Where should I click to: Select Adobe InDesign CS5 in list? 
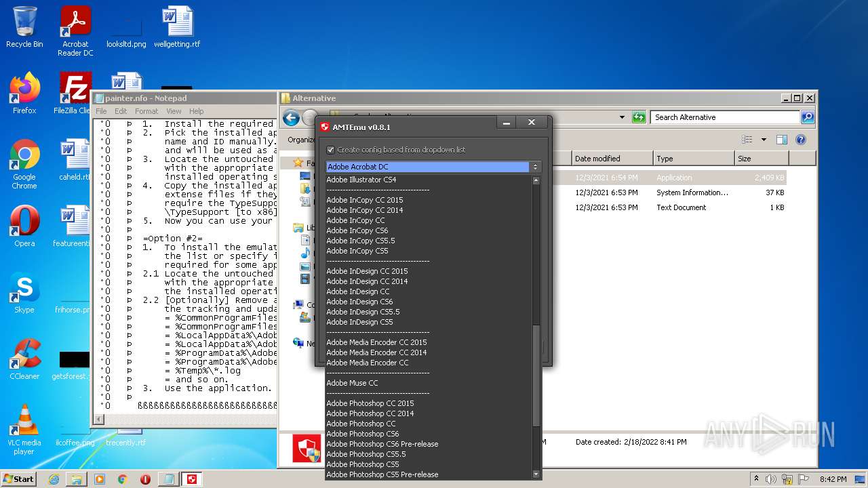coord(428,322)
